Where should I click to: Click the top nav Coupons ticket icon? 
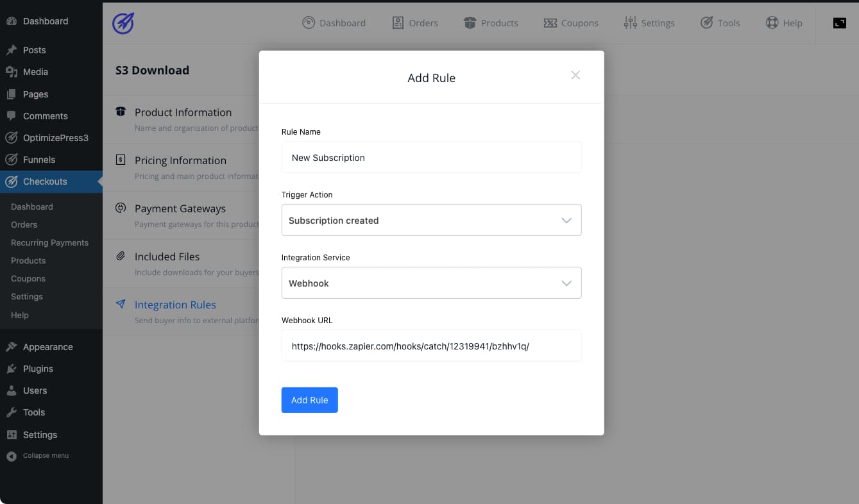click(550, 22)
